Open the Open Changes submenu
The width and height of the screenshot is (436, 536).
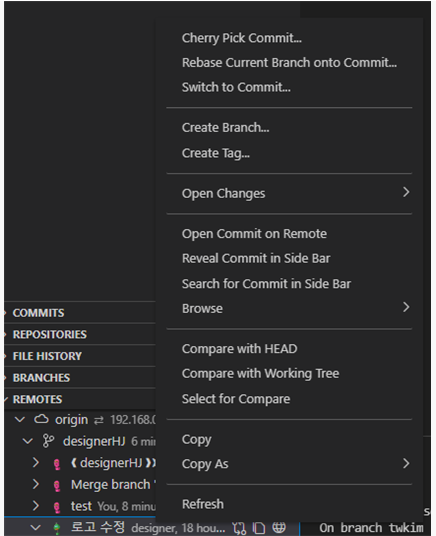tap(289, 193)
